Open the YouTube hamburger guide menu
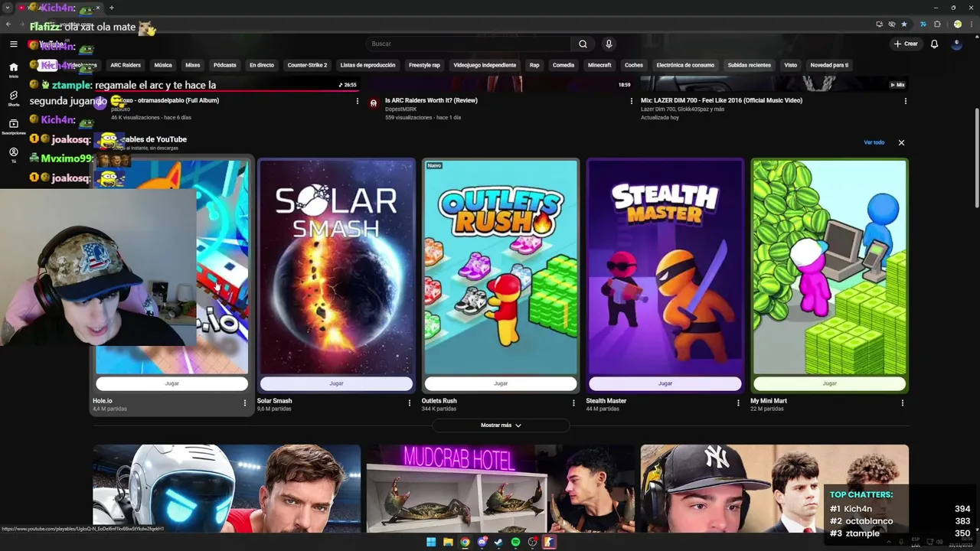Image resolution: width=980 pixels, height=551 pixels. click(13, 44)
